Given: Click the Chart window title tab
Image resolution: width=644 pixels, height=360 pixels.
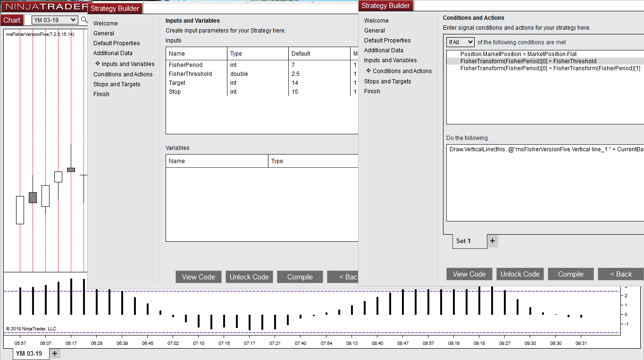Looking at the screenshot, I should click(12, 20).
